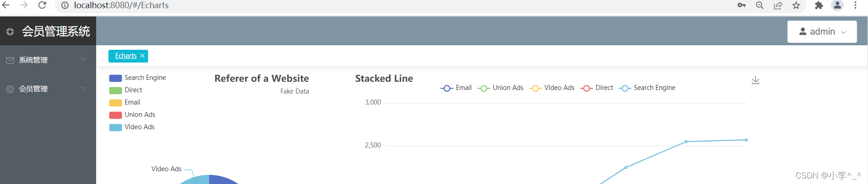Viewport: 868px width, 184px height.
Task: Close the Echarts tab
Action: point(143,56)
